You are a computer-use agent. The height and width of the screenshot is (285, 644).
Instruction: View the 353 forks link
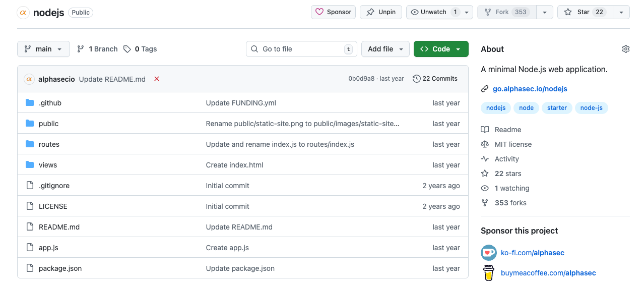click(x=503, y=203)
